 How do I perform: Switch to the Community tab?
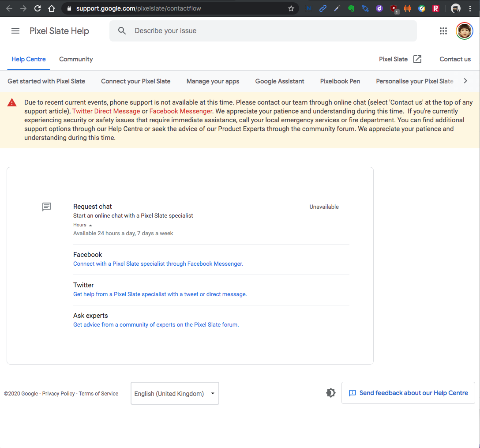point(76,59)
